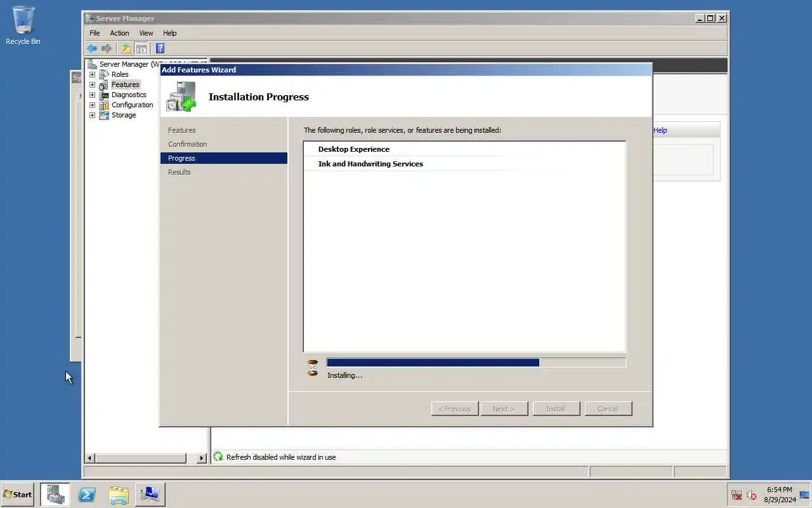This screenshot has width=812, height=508.
Task: Click the right scroll arrow of tree pane
Action: click(x=202, y=458)
